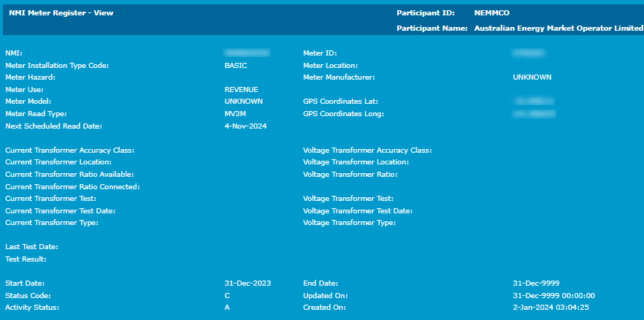Select the blurred GPS longitude value
Viewport: 644px width, 320px height.
tap(534, 114)
